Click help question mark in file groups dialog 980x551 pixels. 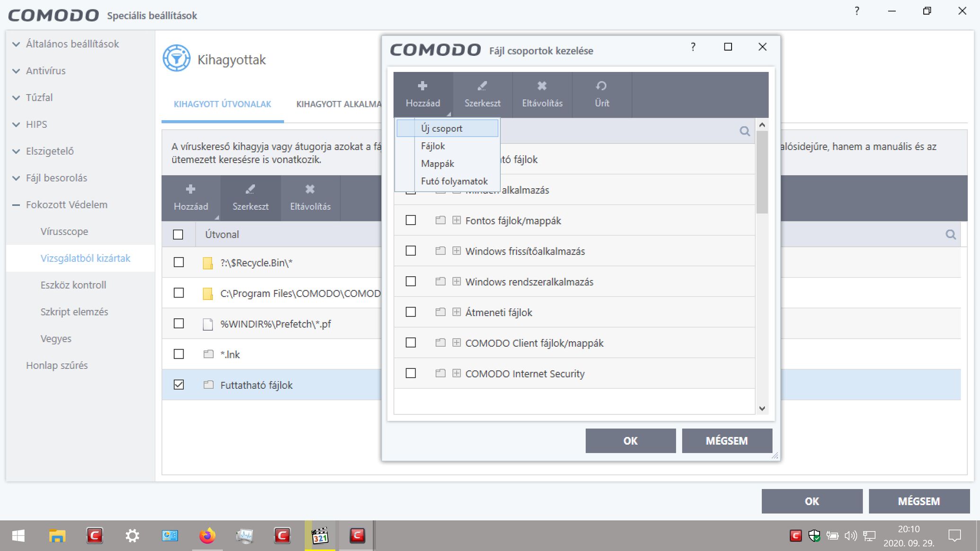[x=693, y=47]
